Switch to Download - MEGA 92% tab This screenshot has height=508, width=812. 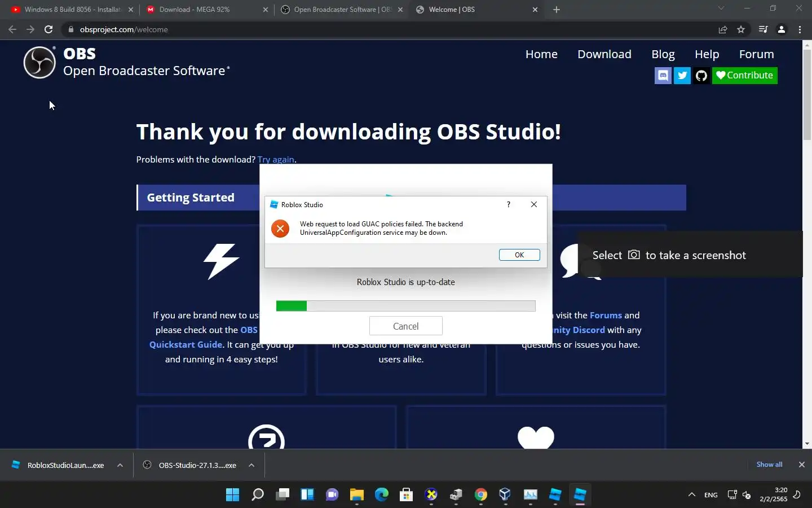(x=206, y=10)
